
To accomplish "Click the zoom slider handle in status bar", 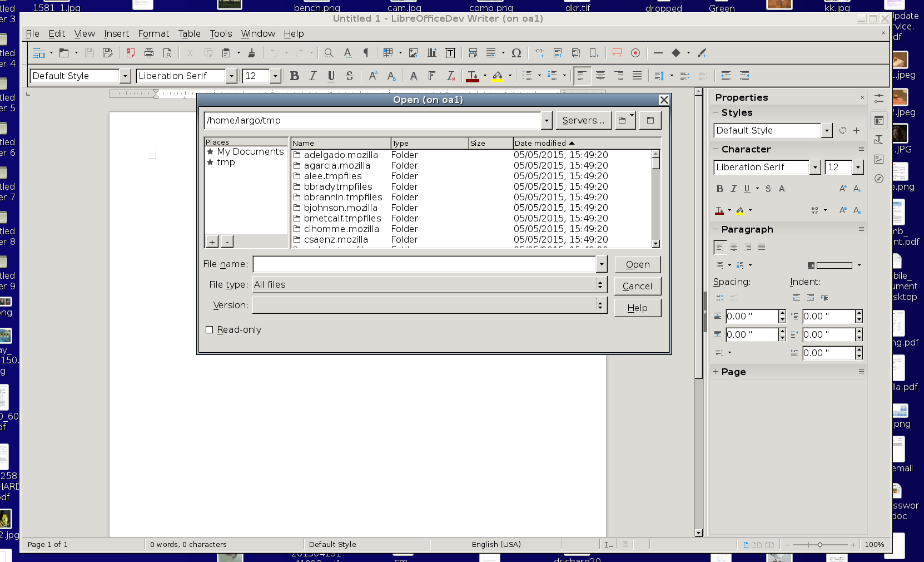I will tap(819, 545).
